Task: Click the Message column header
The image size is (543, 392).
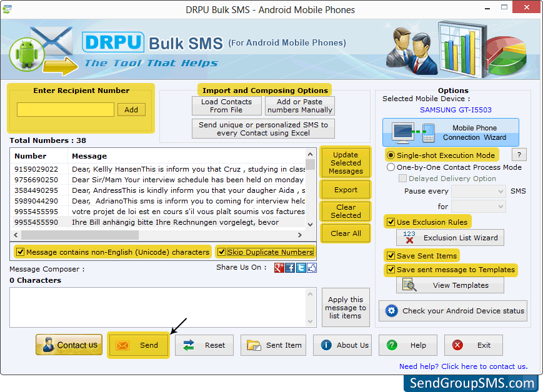Action: point(186,156)
